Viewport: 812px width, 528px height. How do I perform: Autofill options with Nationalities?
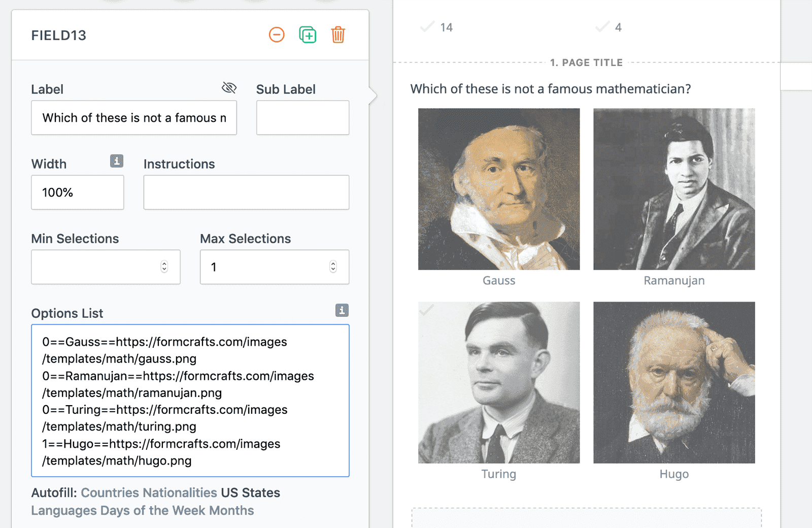(180, 492)
